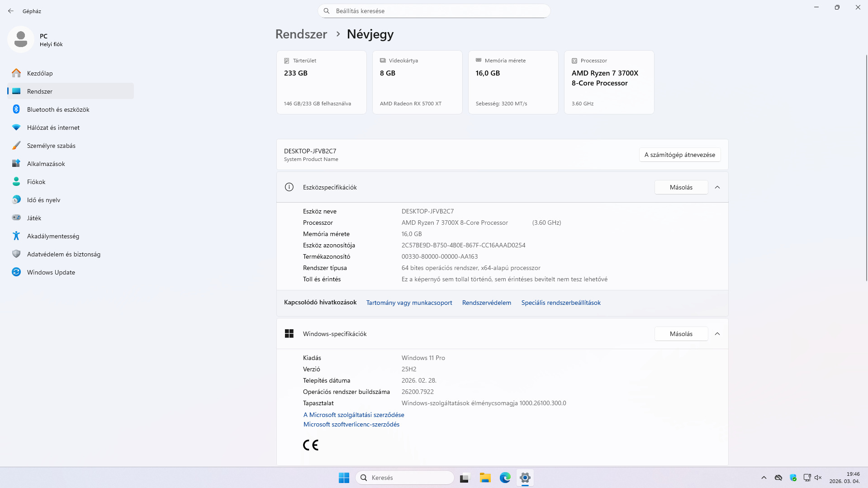Click the Rendszer breadcrumb link
Viewport: 868px width, 488px height.
[x=301, y=34]
